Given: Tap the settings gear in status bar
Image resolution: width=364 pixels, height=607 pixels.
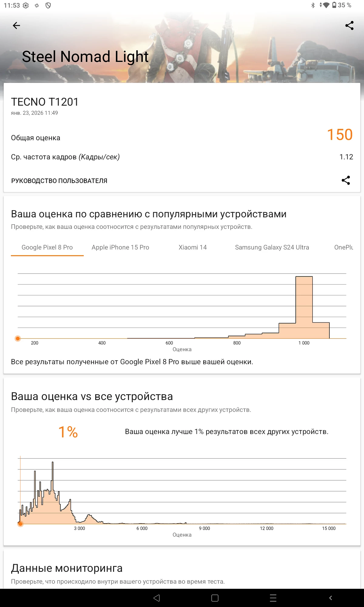Looking at the screenshot, I should [x=26, y=5].
